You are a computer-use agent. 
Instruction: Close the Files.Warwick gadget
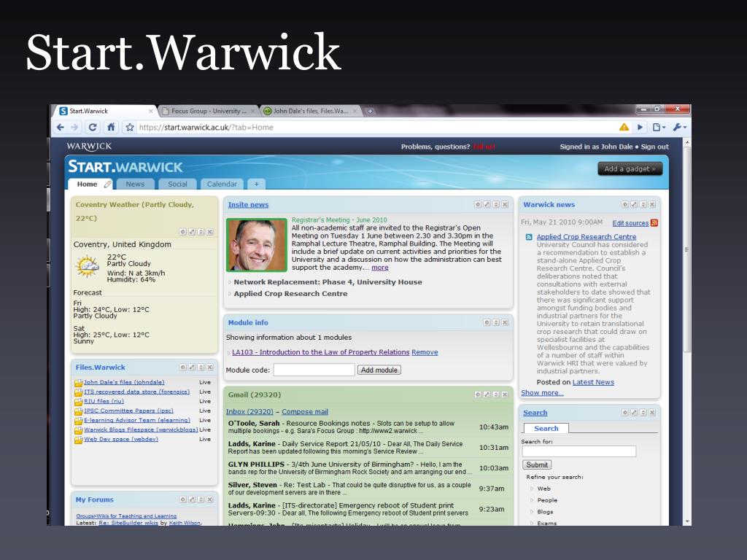tap(209, 367)
